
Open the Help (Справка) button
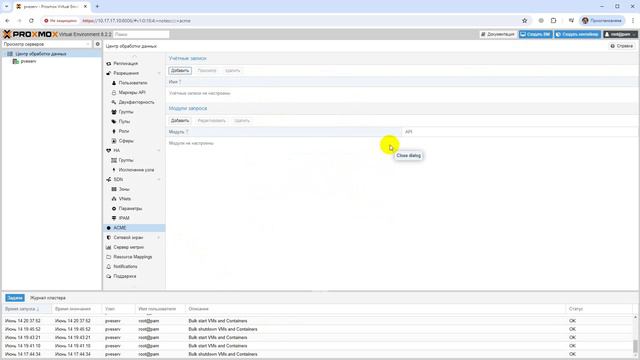coord(622,46)
